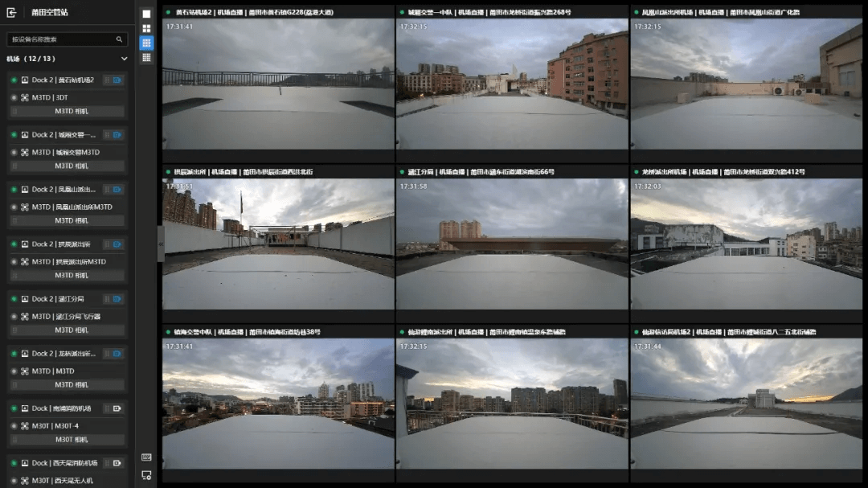This screenshot has height=488, width=868.
Task: Click the keyboard-shaped icon below the layout strip
Action: [x=146, y=457]
